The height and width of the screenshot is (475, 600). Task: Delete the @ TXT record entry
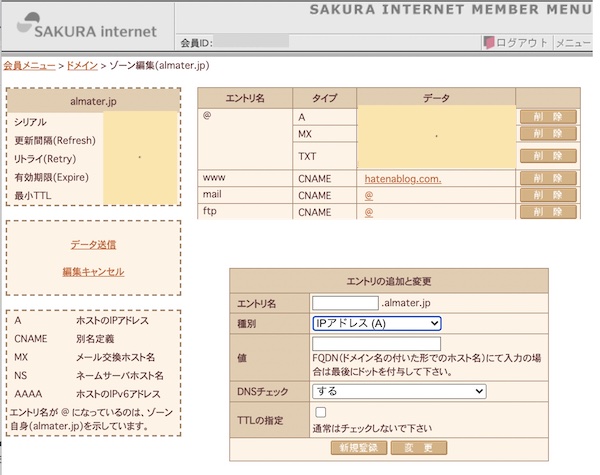coord(548,156)
